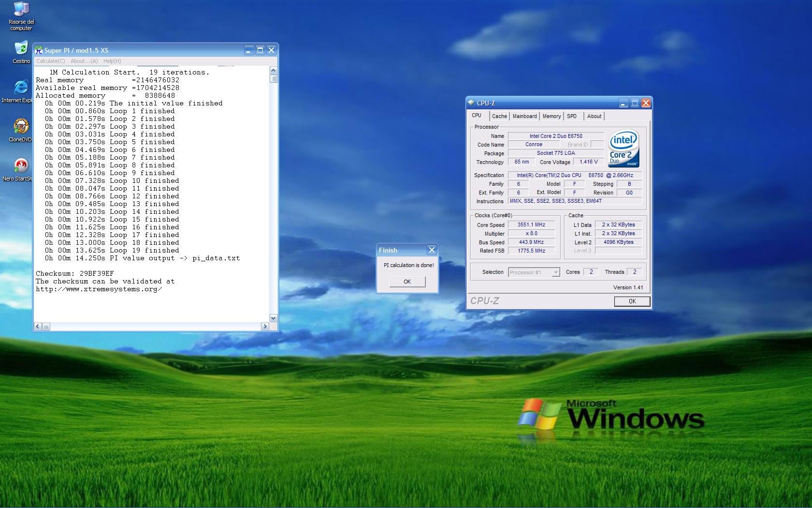The height and width of the screenshot is (508, 812).
Task: Close the Finish dialog with X
Action: pos(432,250)
